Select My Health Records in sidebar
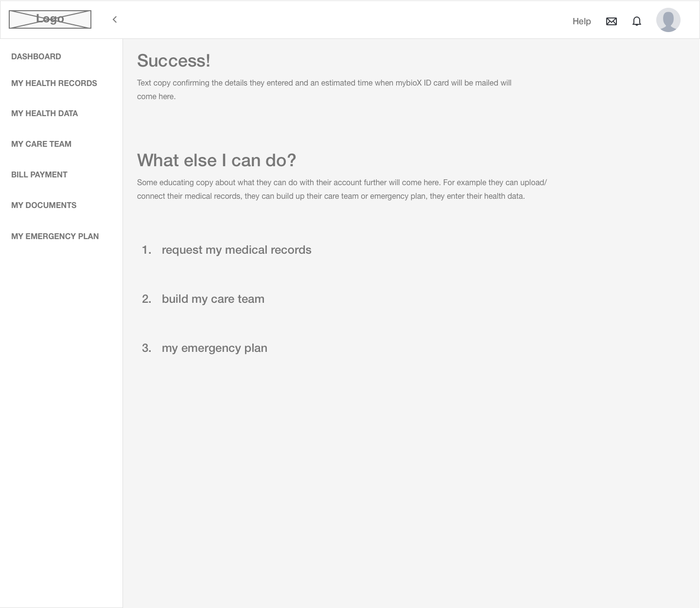Screen dimensions: 700x608 click(x=54, y=83)
